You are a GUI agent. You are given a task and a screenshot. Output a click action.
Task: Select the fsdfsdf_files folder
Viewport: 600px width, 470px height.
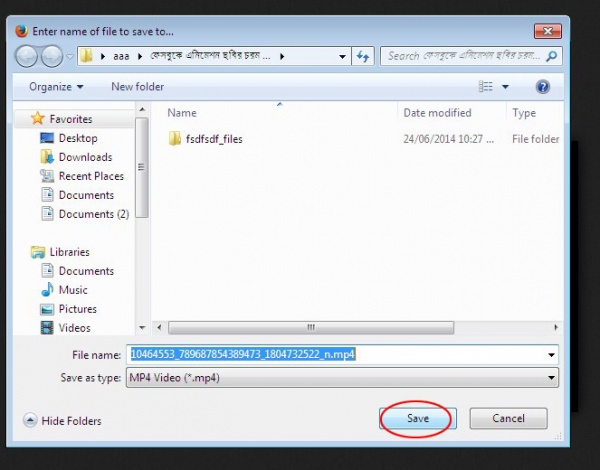[214, 139]
